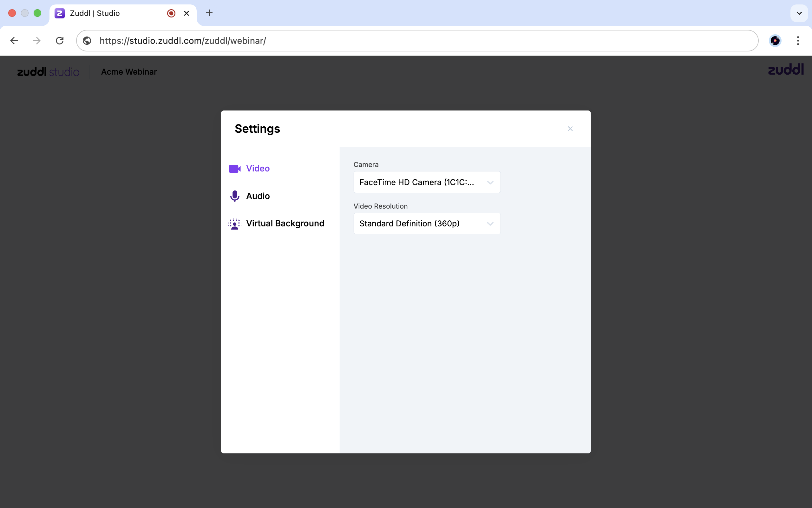This screenshot has width=812, height=508.
Task: Click the Camera field label
Action: point(366,165)
